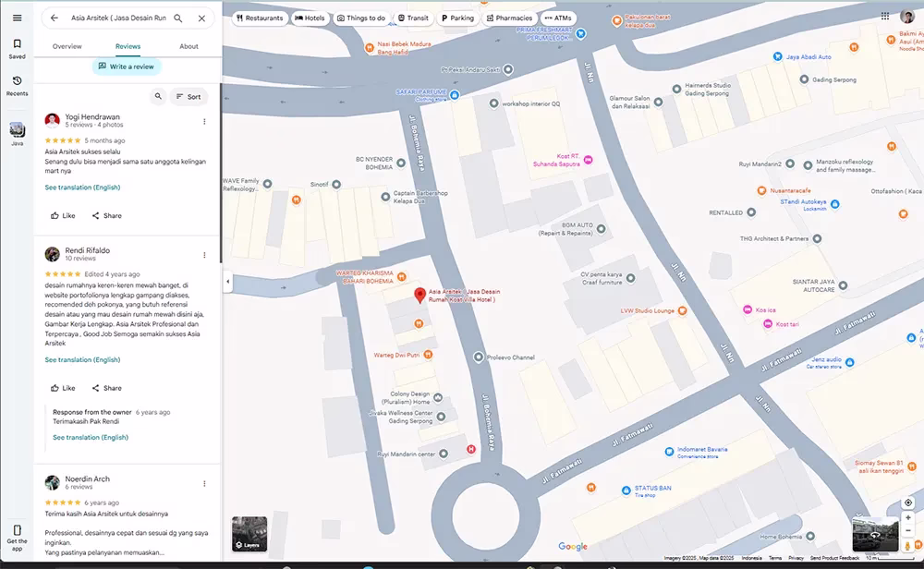Click the search magnifier in search box
Screen dimensions: 924x569
[x=178, y=18]
